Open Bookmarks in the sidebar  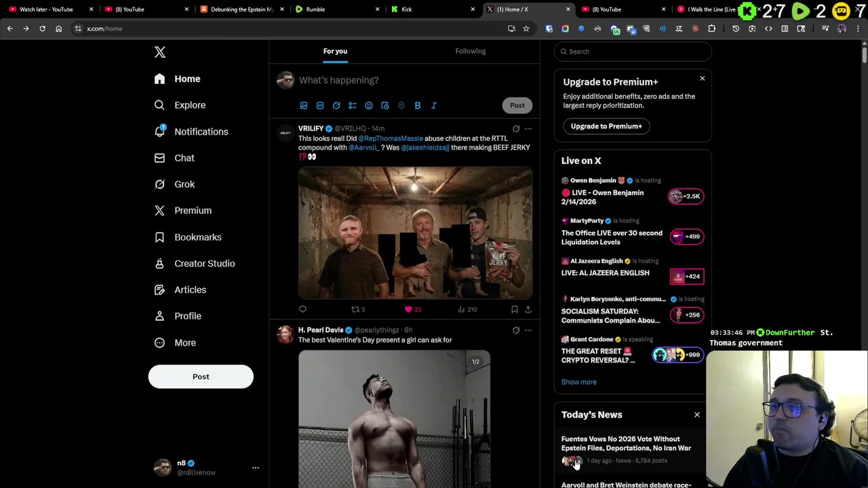pos(188,237)
